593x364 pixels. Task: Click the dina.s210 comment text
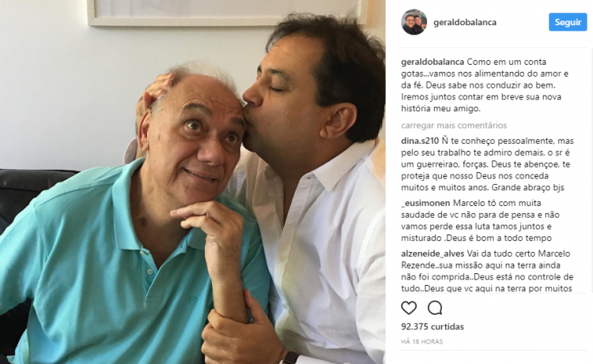pos(488,164)
